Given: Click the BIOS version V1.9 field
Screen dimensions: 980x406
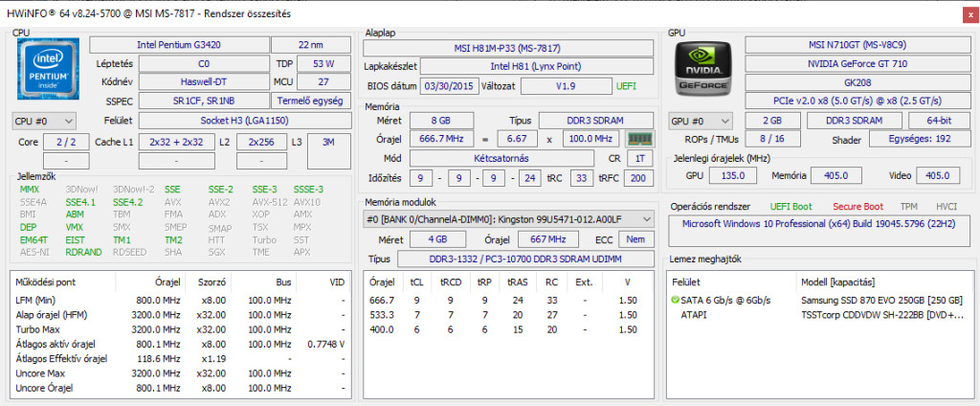Looking at the screenshot, I should [x=566, y=86].
